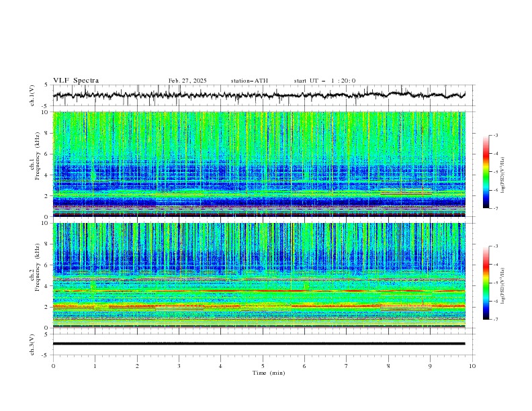Click the "-3" tick on the upper colorbar
The height and width of the screenshot is (411, 532).
point(496,135)
